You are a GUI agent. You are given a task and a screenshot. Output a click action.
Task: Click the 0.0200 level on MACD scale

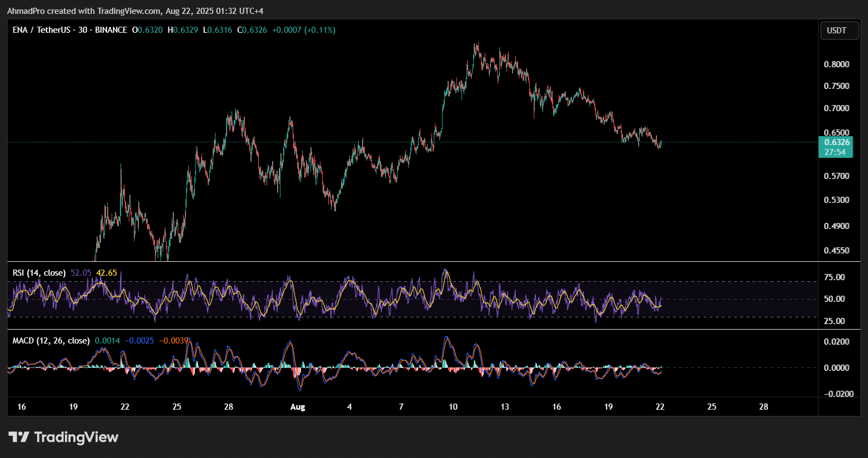836,342
